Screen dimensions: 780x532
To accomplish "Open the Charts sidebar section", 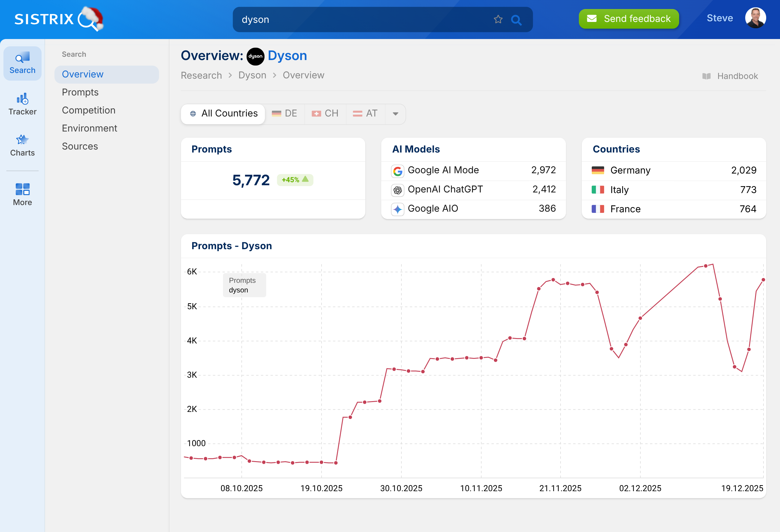I will click(22, 145).
